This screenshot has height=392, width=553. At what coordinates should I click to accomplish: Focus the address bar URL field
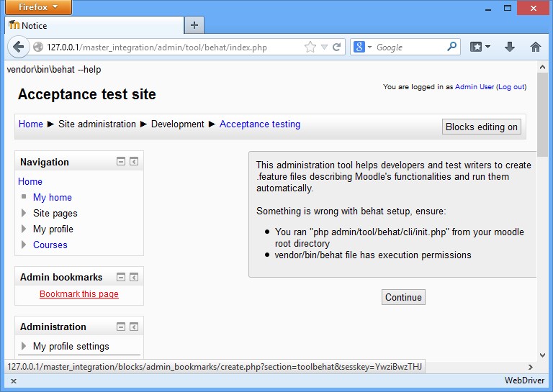point(174,47)
